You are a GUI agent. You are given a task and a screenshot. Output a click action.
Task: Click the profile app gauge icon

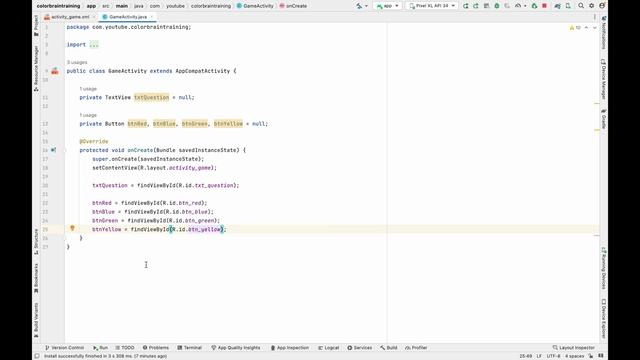(518, 6)
